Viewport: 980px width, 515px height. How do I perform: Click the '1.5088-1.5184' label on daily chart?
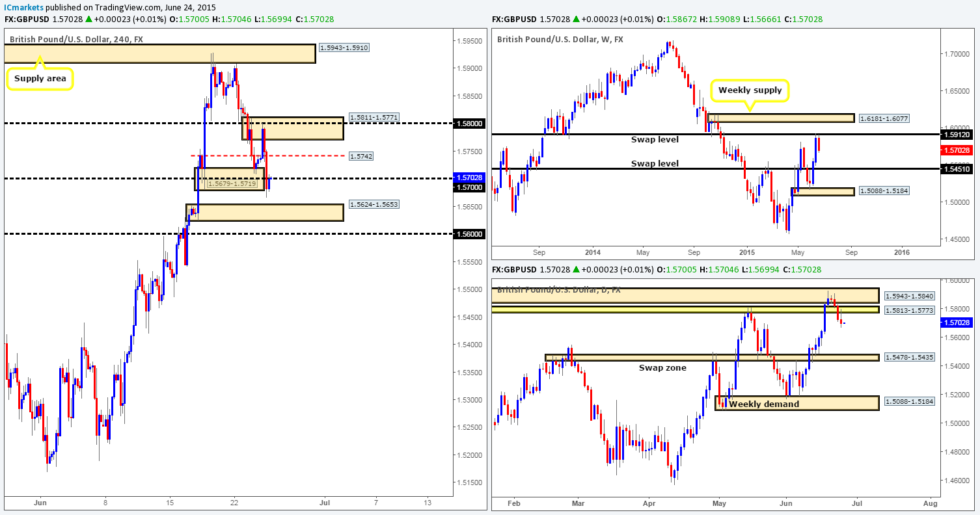(909, 402)
